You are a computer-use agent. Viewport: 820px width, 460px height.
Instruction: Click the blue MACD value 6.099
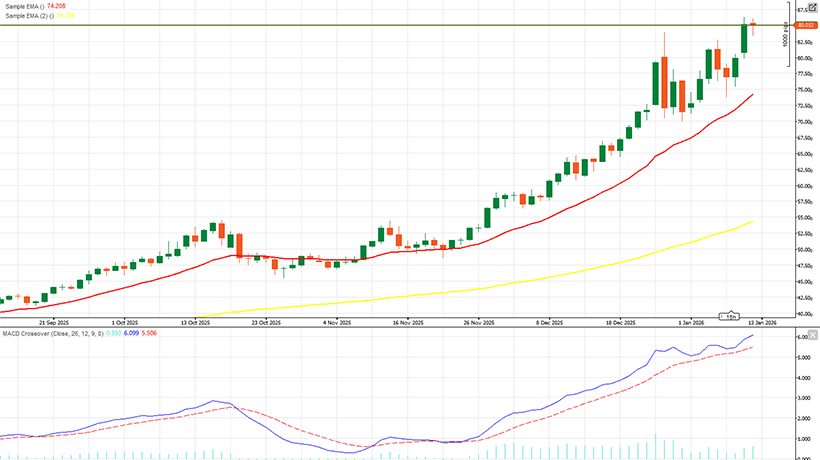point(131,332)
